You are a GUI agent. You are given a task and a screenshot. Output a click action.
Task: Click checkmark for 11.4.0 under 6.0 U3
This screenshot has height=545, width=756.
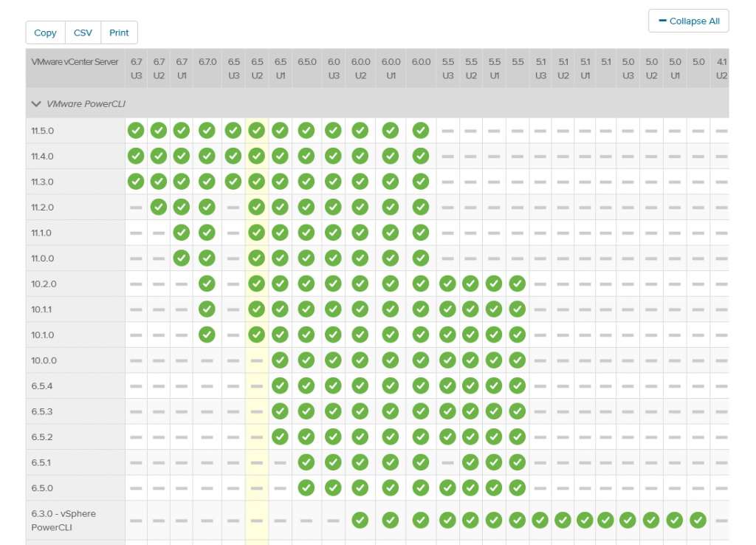333,156
